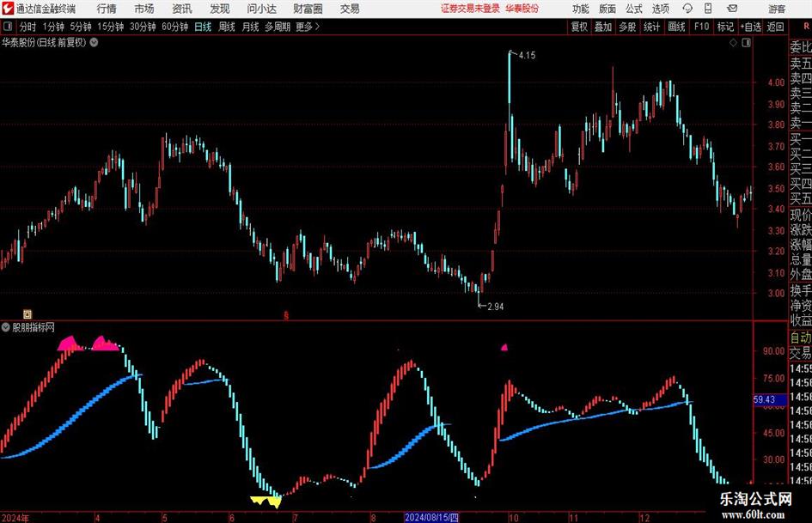Image resolution: width=812 pixels, height=523 pixels.
Task: Open F10 company info
Action: 701,27
